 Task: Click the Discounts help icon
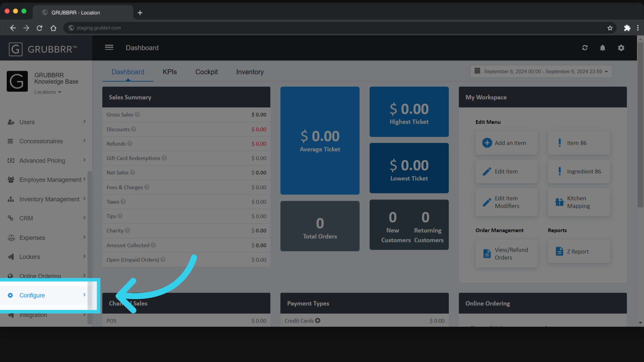tap(133, 129)
